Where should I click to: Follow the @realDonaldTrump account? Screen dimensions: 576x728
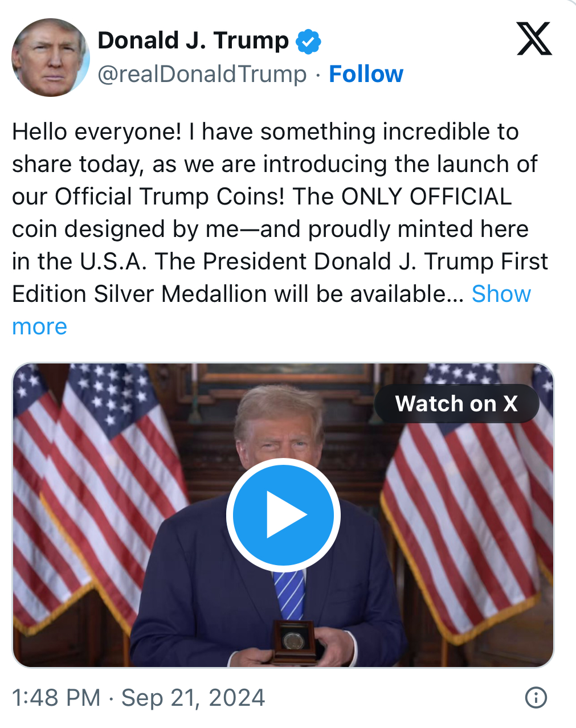click(x=366, y=74)
